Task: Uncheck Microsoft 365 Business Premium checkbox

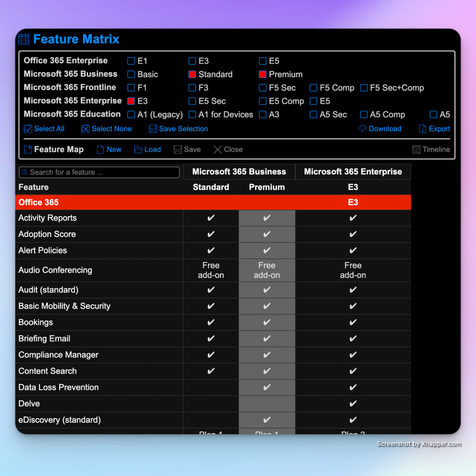Action: [x=263, y=74]
